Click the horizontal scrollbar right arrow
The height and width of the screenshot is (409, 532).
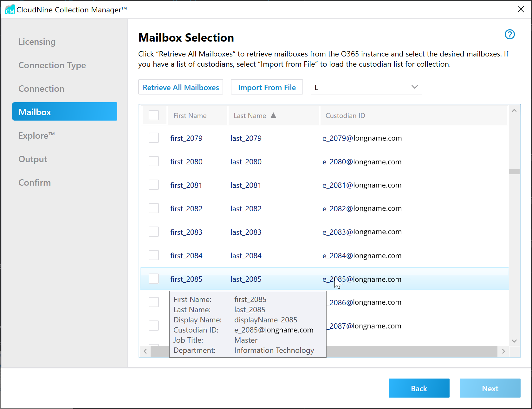(503, 351)
